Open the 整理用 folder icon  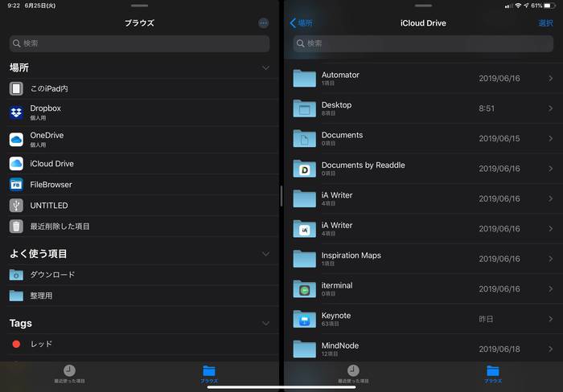[16, 296]
